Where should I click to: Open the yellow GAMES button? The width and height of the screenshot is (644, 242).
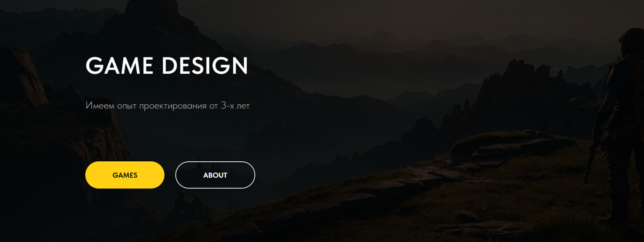pos(125,175)
